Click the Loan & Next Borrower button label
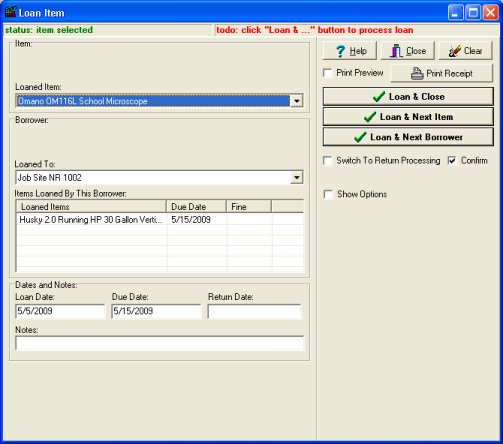 point(416,137)
